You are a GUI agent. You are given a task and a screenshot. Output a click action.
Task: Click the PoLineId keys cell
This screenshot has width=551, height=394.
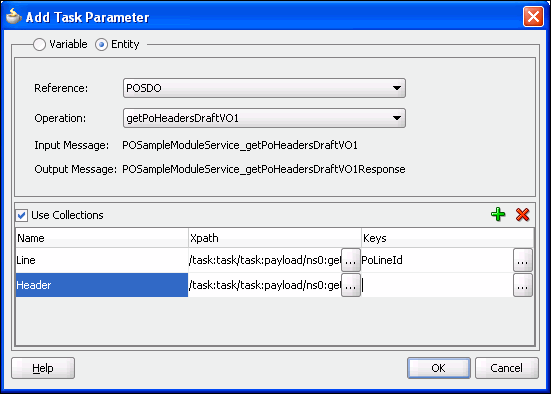click(437, 260)
